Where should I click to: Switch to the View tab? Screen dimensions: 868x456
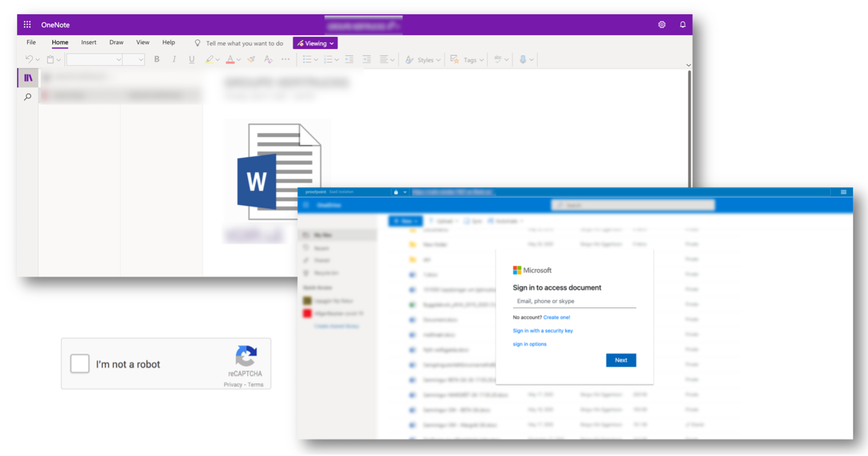[x=143, y=43]
